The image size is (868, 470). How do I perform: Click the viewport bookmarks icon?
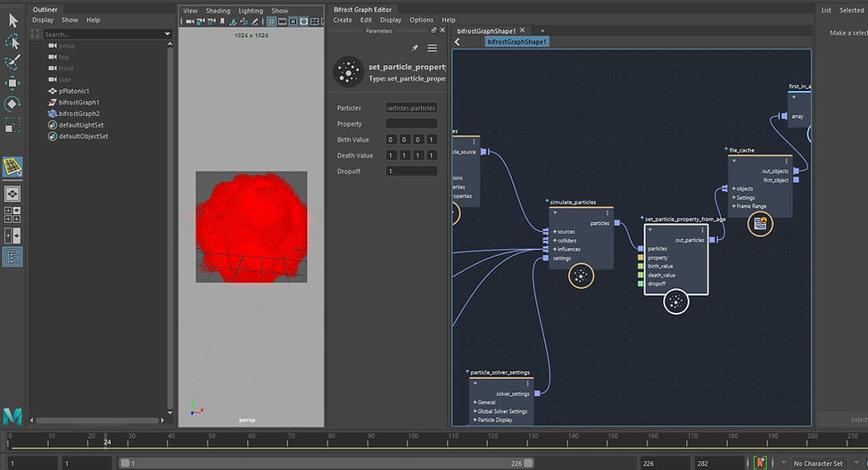tap(222, 21)
